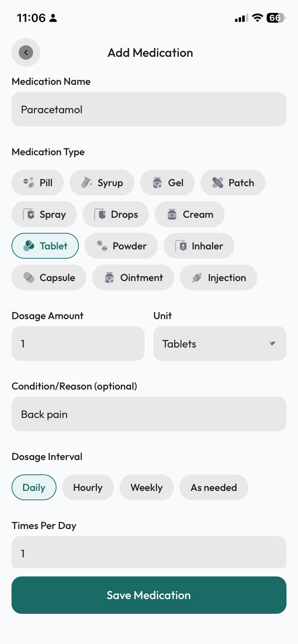
Task: Choose the Syrup bottle icon
Action: [86, 183]
